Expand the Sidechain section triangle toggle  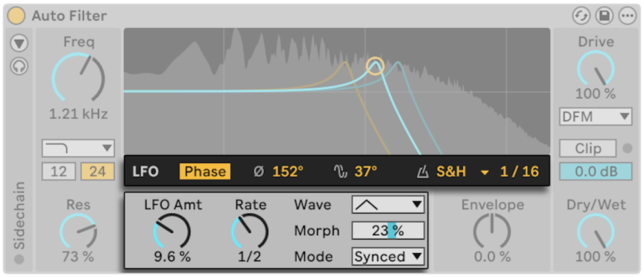tap(19, 43)
